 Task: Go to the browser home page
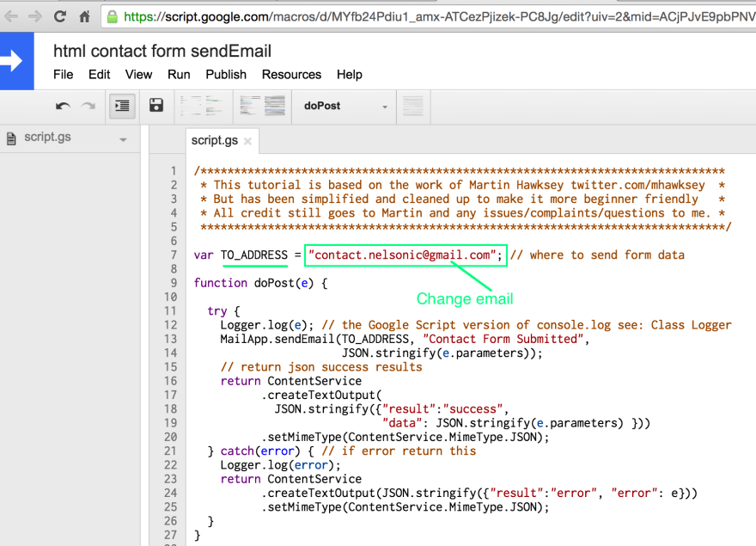click(x=84, y=17)
